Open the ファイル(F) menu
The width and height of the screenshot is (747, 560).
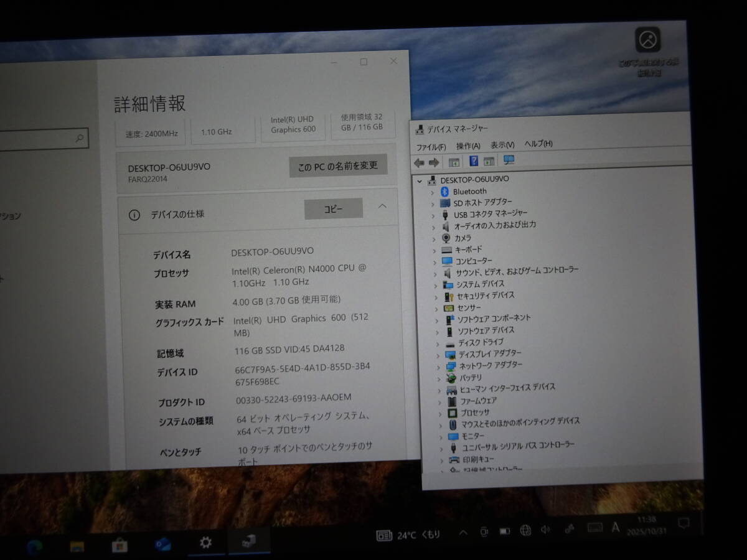pos(431,147)
